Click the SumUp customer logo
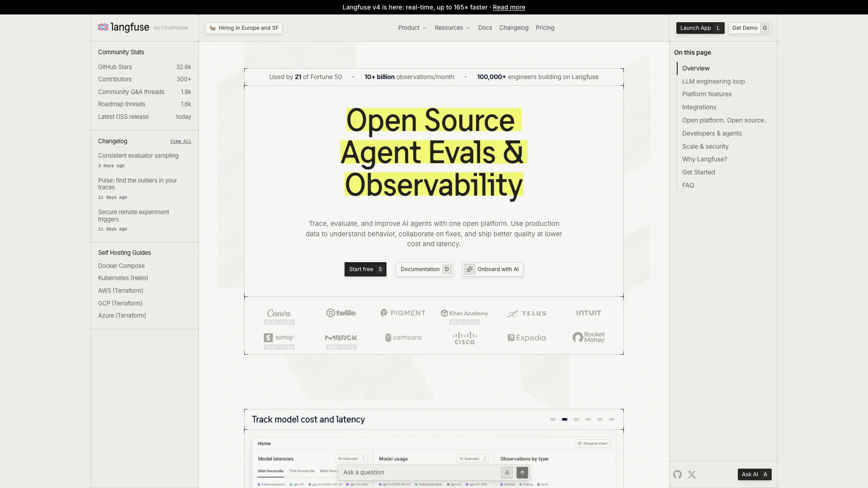This screenshot has height=488, width=868. click(x=279, y=338)
